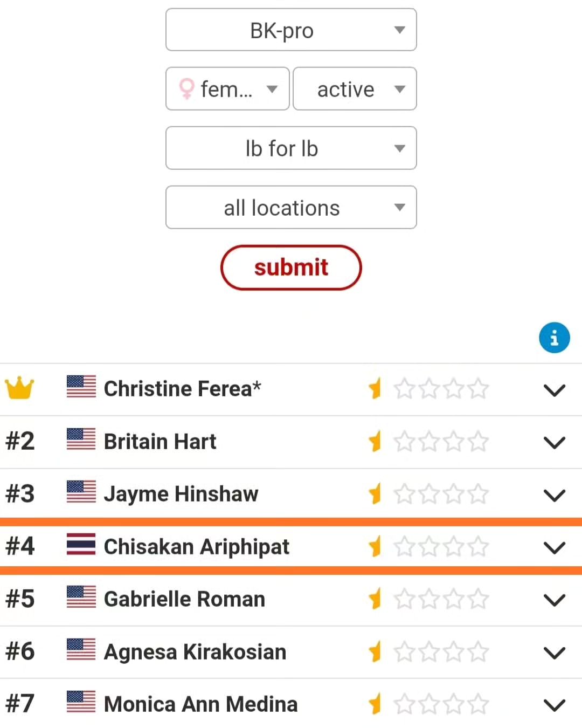Screen dimensions: 582x728
Task: Open the active status dropdown
Action: pos(355,89)
